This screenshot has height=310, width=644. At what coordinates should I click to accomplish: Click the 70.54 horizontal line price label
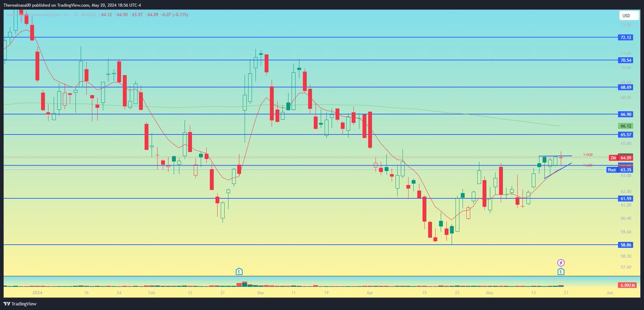[625, 60]
